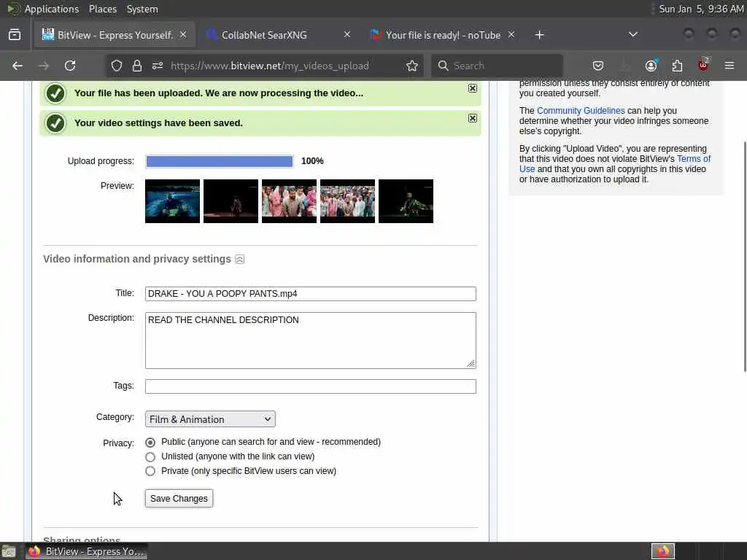Dismiss the file uploaded notification
The width and height of the screenshot is (747, 560).
coord(472,88)
